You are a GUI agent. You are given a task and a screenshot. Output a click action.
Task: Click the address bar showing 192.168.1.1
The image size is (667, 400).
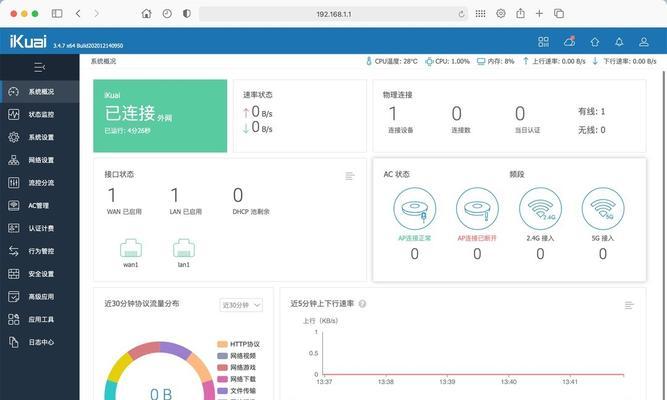(334, 14)
